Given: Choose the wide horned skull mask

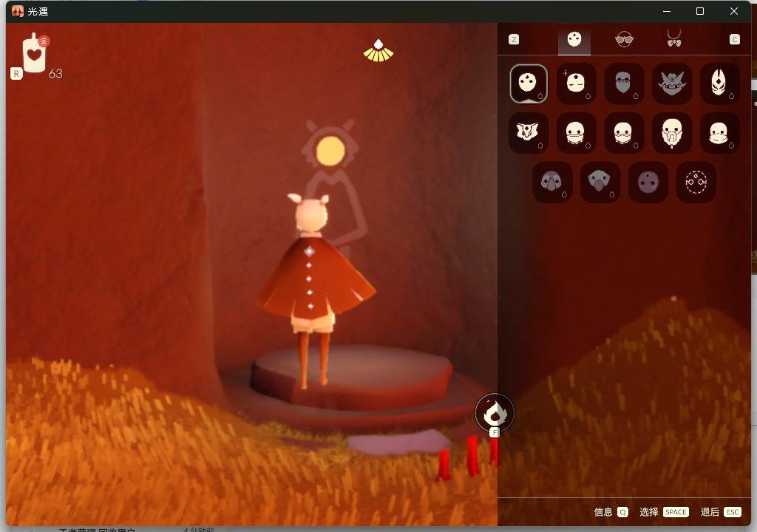Looking at the screenshot, I should coord(528,133).
